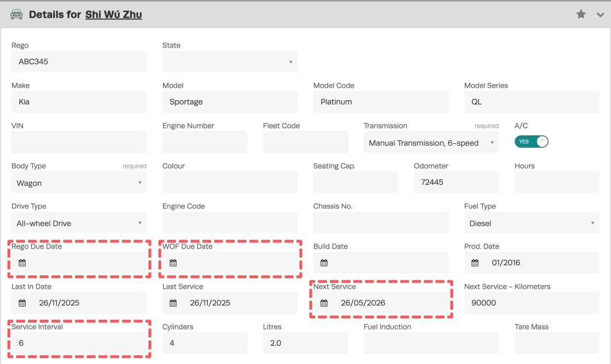Edit the Next Service date 26/05/2026
The height and width of the screenshot is (364, 611).
click(x=381, y=303)
